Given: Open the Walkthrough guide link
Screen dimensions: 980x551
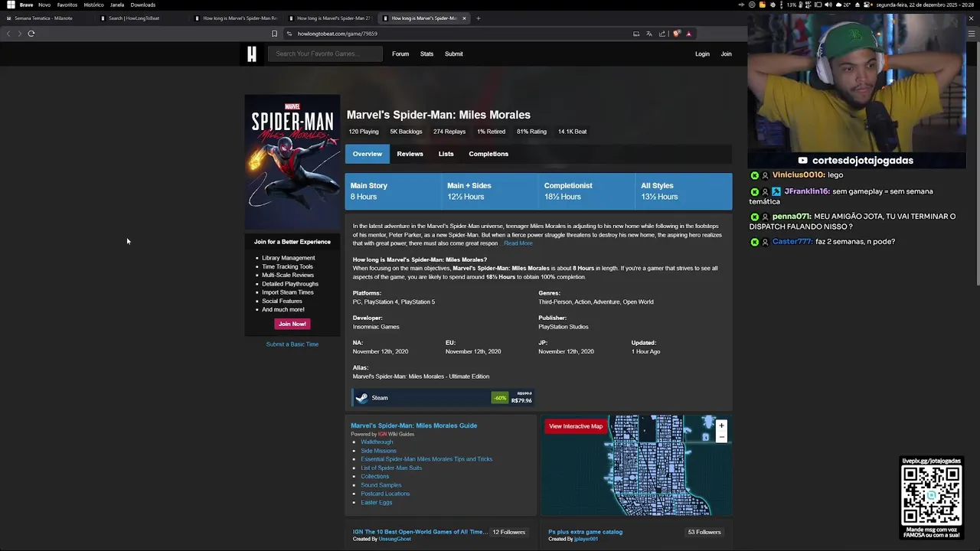Looking at the screenshot, I should 377,442.
